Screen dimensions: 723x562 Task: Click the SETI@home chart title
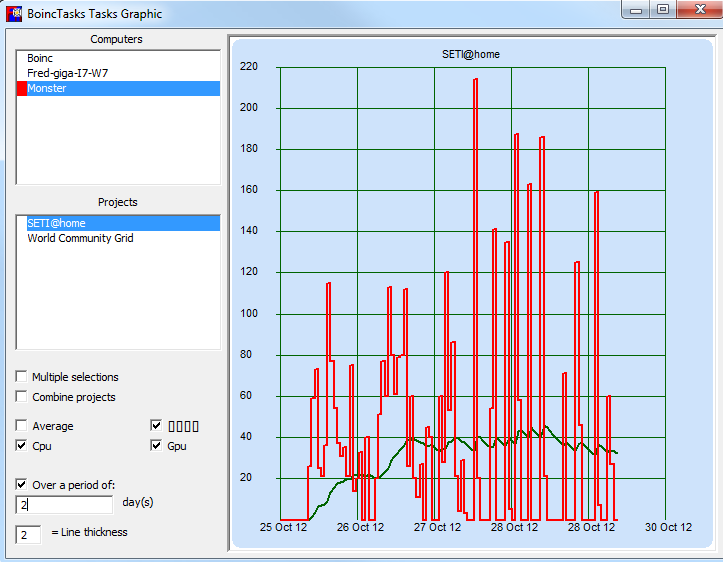471,54
